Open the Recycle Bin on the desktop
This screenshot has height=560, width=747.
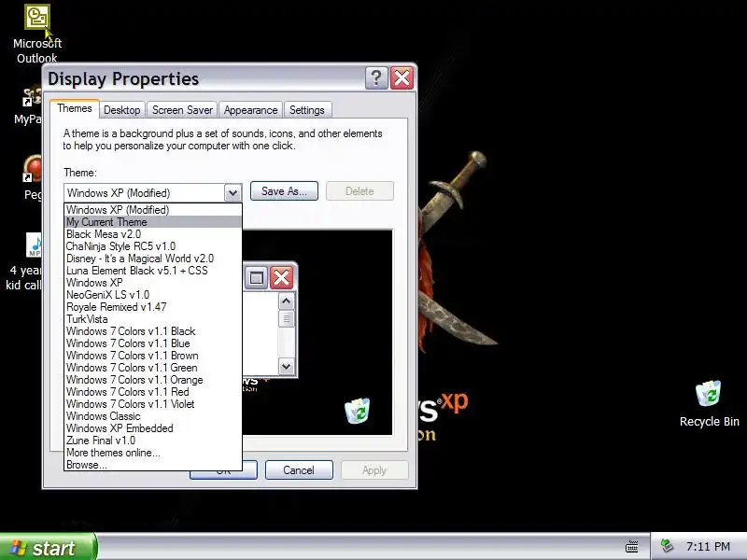point(709,404)
